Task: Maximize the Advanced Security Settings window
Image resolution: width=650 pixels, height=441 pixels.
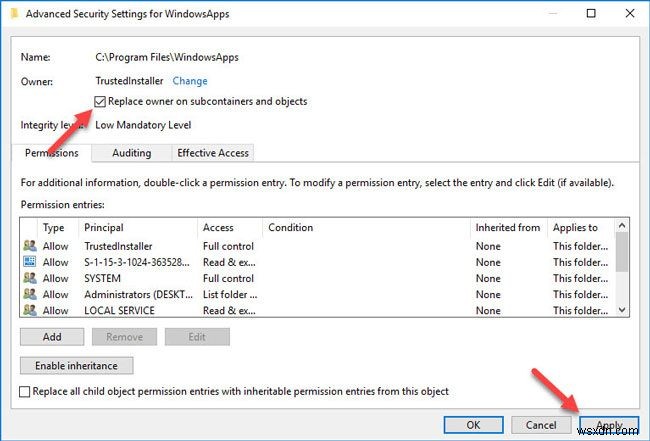Action: pyautogui.click(x=591, y=13)
